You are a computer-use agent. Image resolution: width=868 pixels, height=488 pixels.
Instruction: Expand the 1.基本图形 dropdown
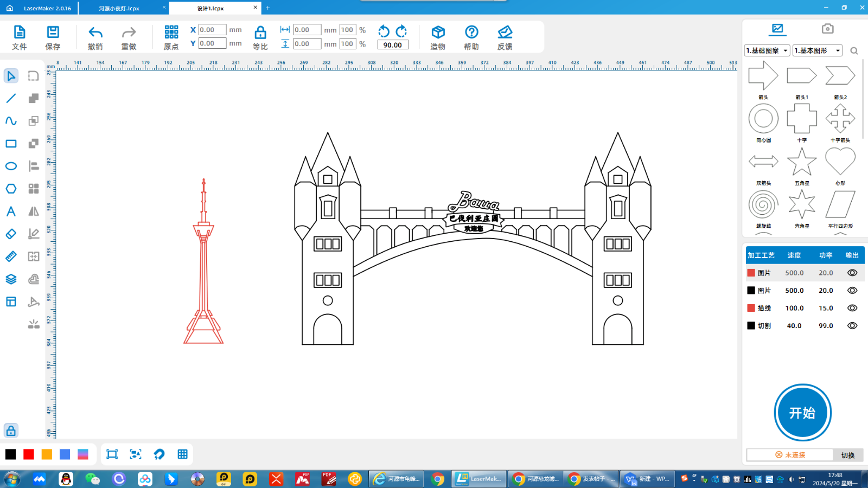point(817,50)
